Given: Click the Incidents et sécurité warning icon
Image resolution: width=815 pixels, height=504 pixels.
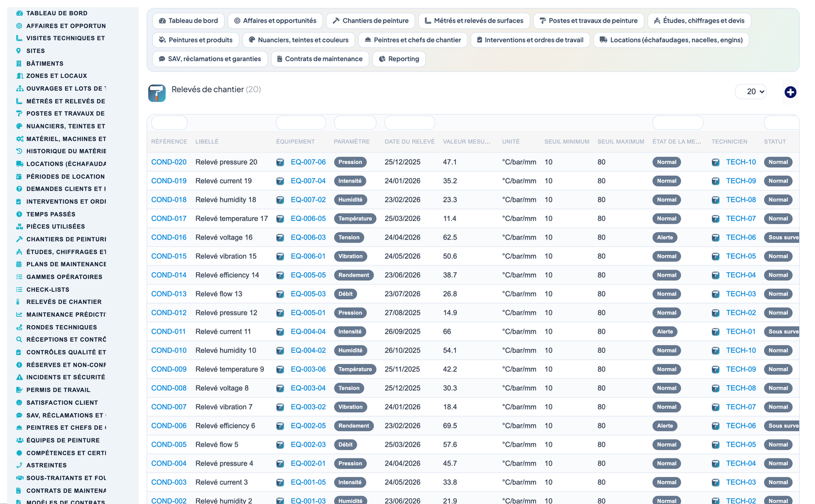Looking at the screenshot, I should [x=19, y=377].
